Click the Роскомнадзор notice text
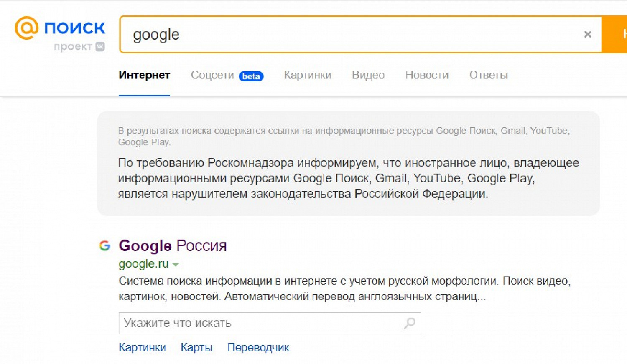Image resolution: width=627 pixels, height=364 pixels. point(348,178)
